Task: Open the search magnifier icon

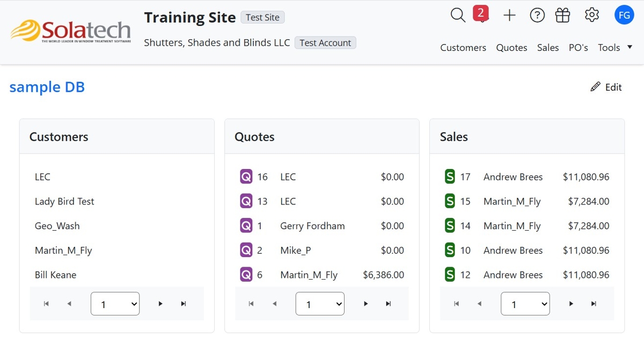Action: pyautogui.click(x=458, y=16)
